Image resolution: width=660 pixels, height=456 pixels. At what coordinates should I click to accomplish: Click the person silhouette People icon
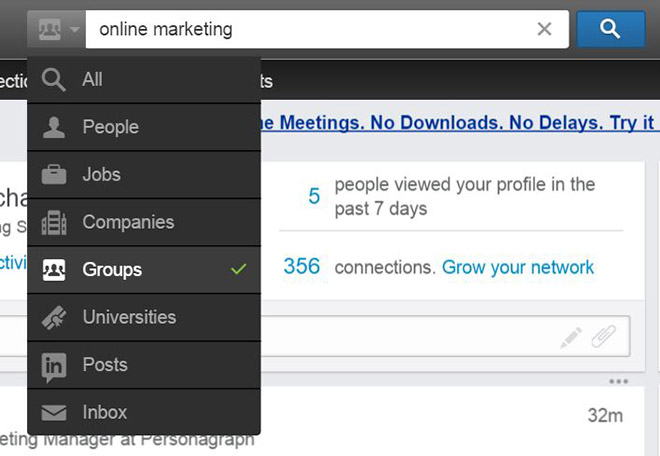[54, 127]
